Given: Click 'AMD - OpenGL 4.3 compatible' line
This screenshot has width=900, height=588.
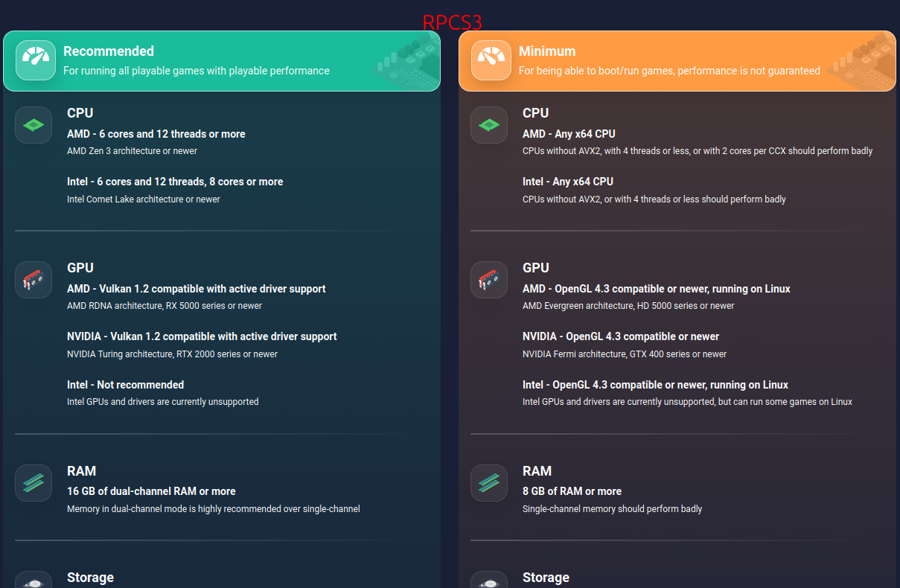Looking at the screenshot, I should [x=657, y=289].
